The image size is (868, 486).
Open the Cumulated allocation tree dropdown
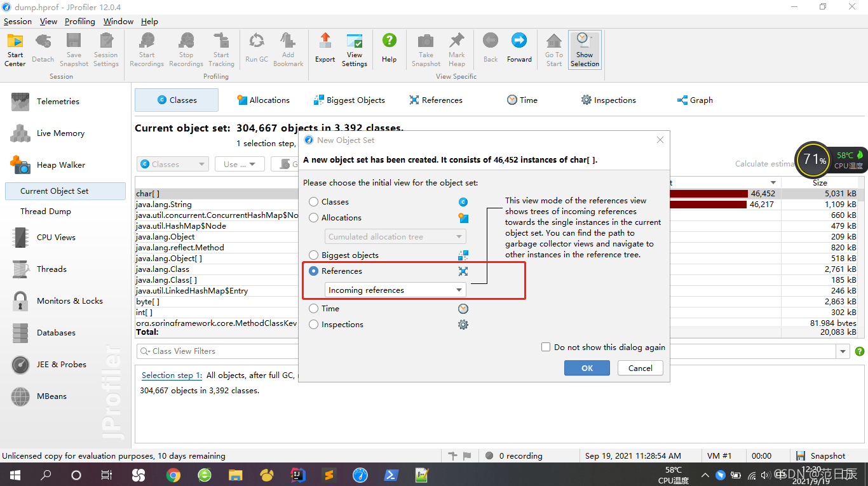(x=395, y=236)
